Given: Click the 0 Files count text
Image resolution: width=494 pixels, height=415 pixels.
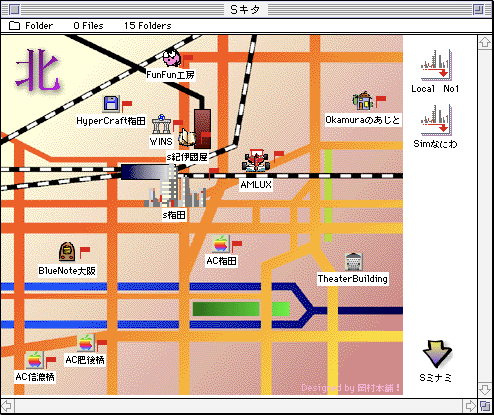Looking at the screenshot, I should click(88, 26).
